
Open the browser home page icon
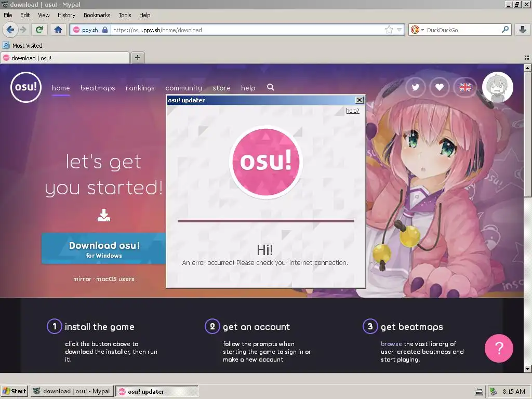tap(58, 30)
